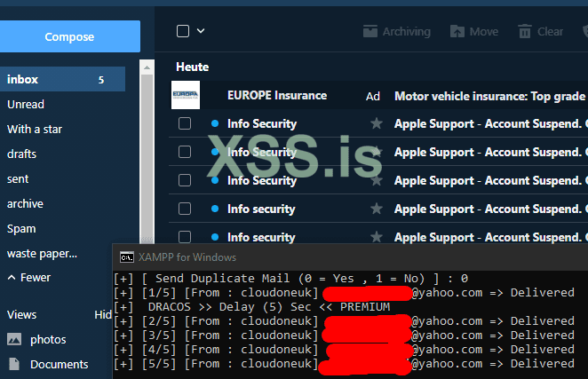Viewport: 588px width, 379px height.
Task: Open sender name of first Info Security email
Action: coord(262,123)
